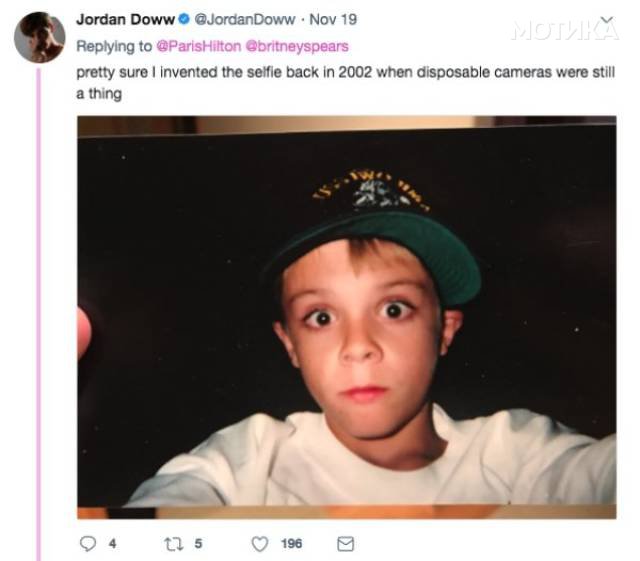This screenshot has height=561, width=640.
Task: Click the retweet count of 5
Action: tap(198, 543)
